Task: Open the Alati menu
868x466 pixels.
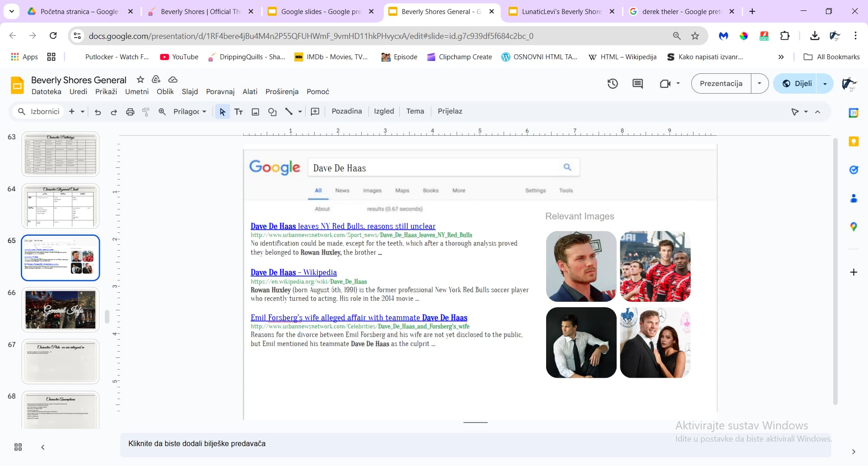Action: [250, 92]
